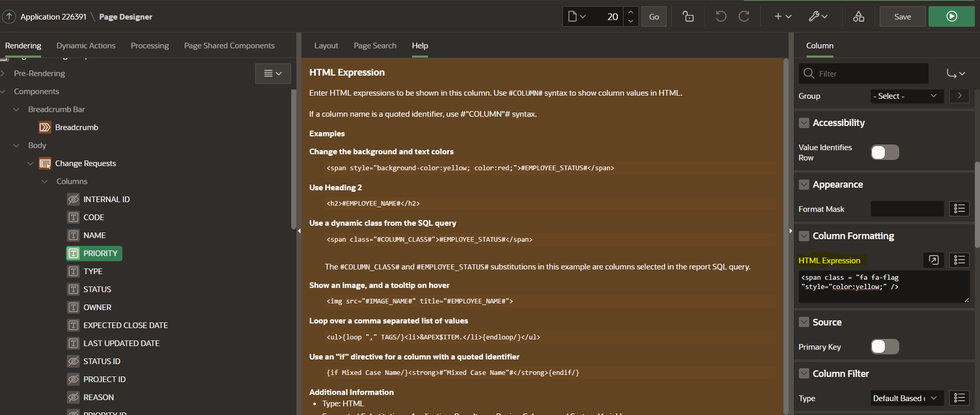Expand the Pre-Rendering tree node
980x415 pixels.
[x=3, y=74]
